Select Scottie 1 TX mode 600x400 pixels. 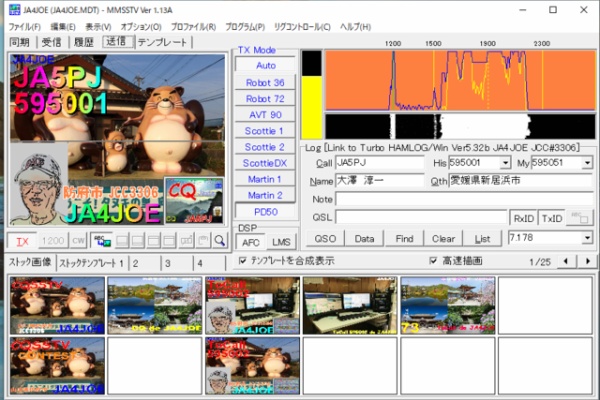264,131
